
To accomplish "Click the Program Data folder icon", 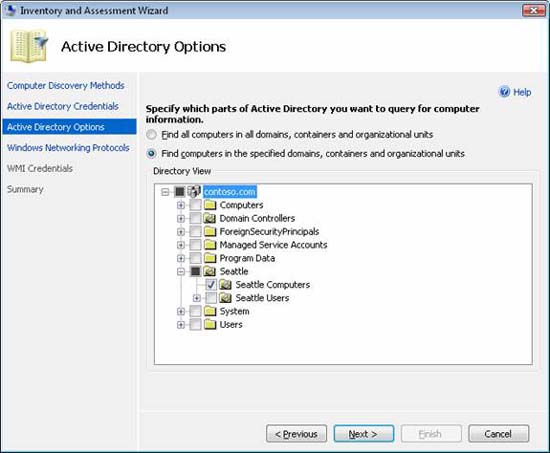I will click(x=210, y=258).
